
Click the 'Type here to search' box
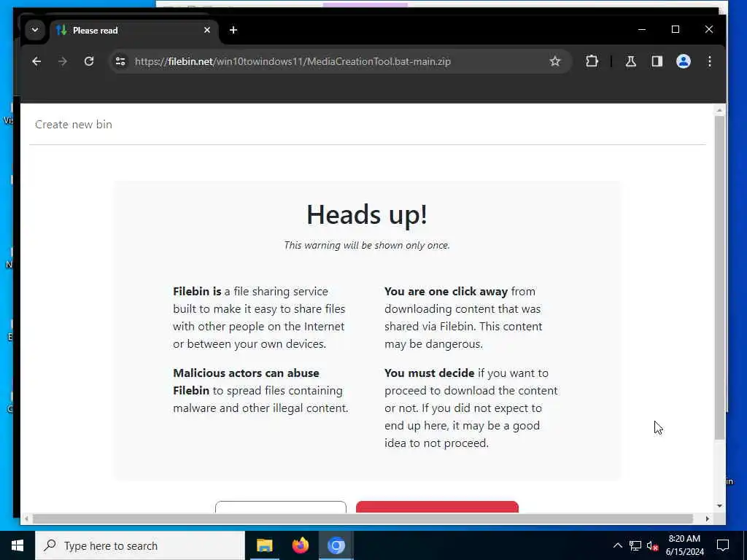[x=140, y=545]
